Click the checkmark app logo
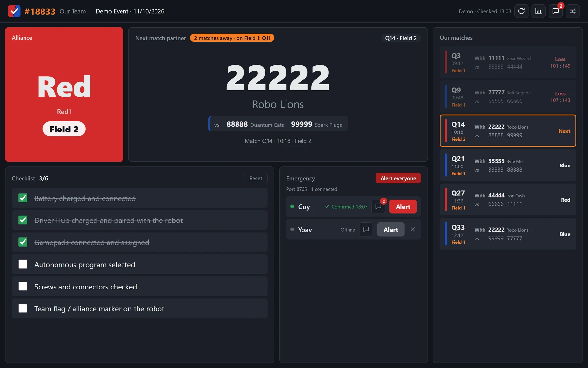The image size is (588, 368). click(14, 11)
